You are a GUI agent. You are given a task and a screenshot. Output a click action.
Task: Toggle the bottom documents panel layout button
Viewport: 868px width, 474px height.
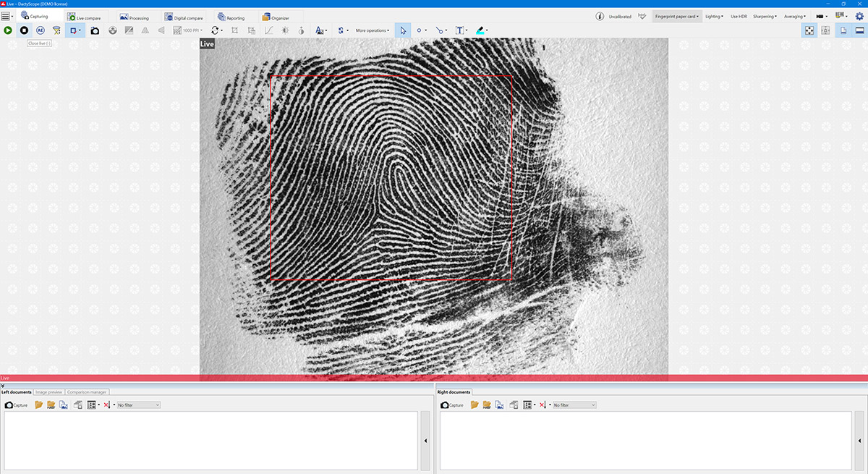click(859, 30)
